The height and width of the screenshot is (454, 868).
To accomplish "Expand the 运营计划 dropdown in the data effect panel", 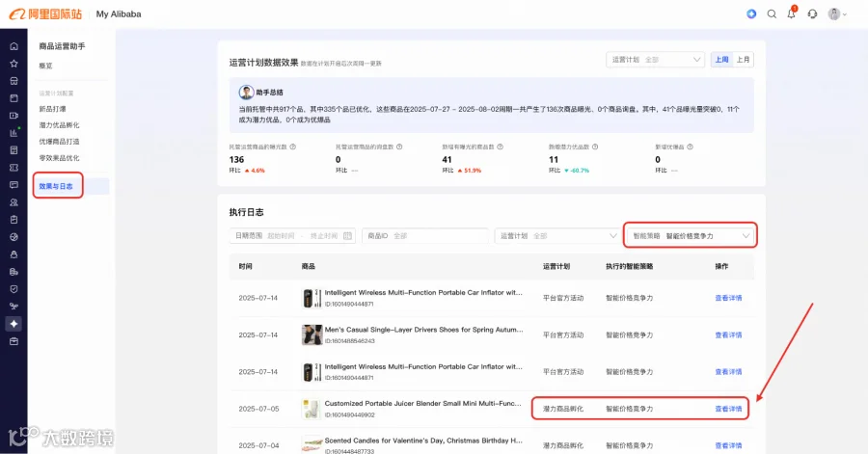I will [x=655, y=59].
